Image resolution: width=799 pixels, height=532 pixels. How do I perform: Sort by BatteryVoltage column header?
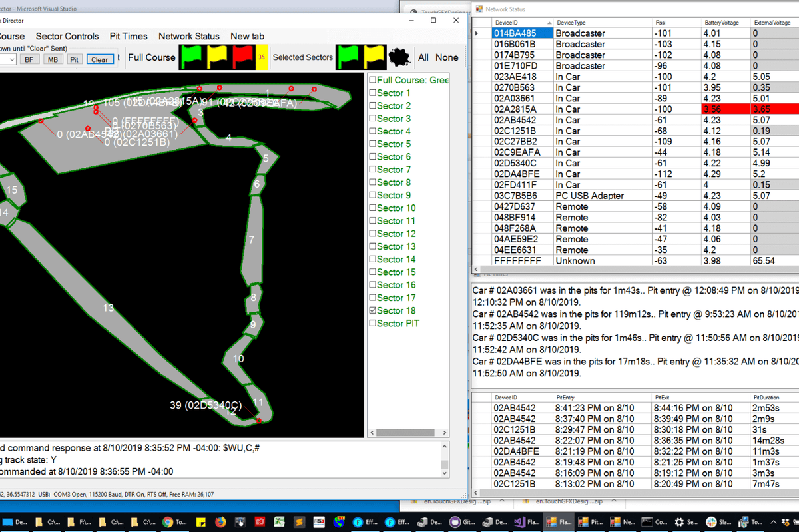pos(726,23)
